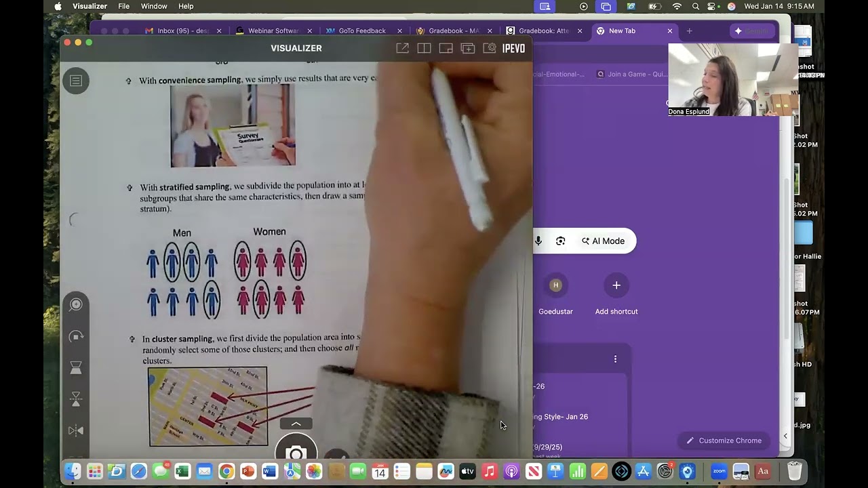Viewport: 868px width, 488px height.
Task: Open Control Center in menu bar
Action: tap(713, 6)
